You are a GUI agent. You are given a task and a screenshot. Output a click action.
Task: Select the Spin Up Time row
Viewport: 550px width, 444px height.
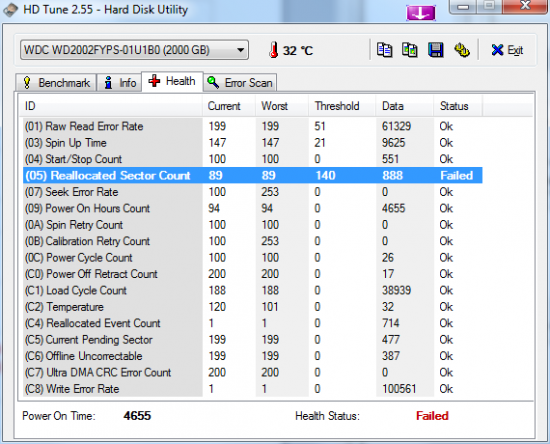[x=253, y=143]
